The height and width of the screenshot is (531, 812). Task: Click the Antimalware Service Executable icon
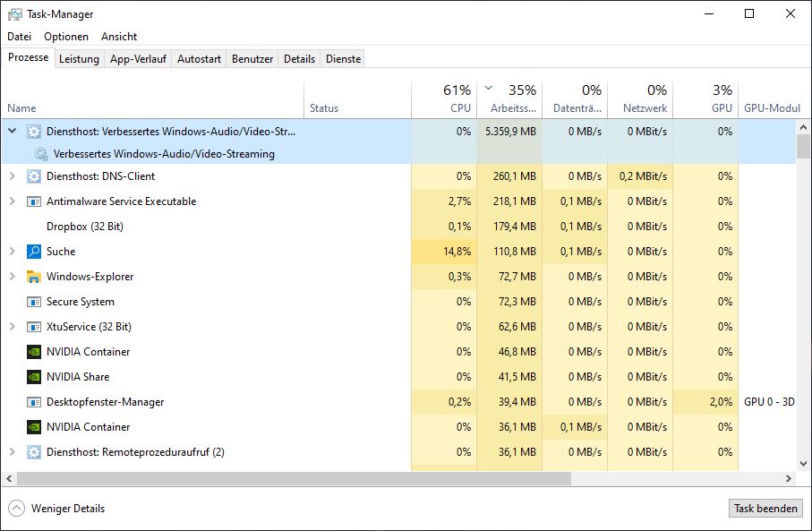pos(34,201)
